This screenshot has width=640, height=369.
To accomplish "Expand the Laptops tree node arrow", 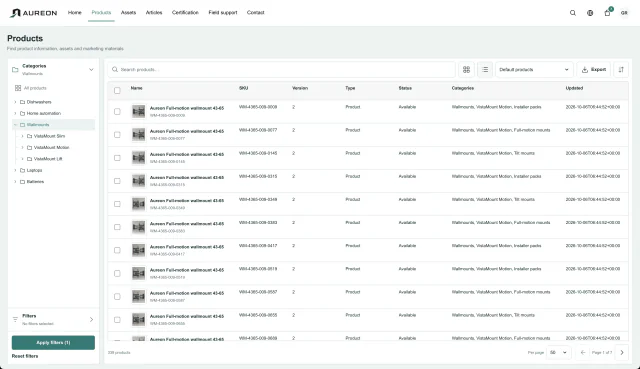I will point(16,171).
